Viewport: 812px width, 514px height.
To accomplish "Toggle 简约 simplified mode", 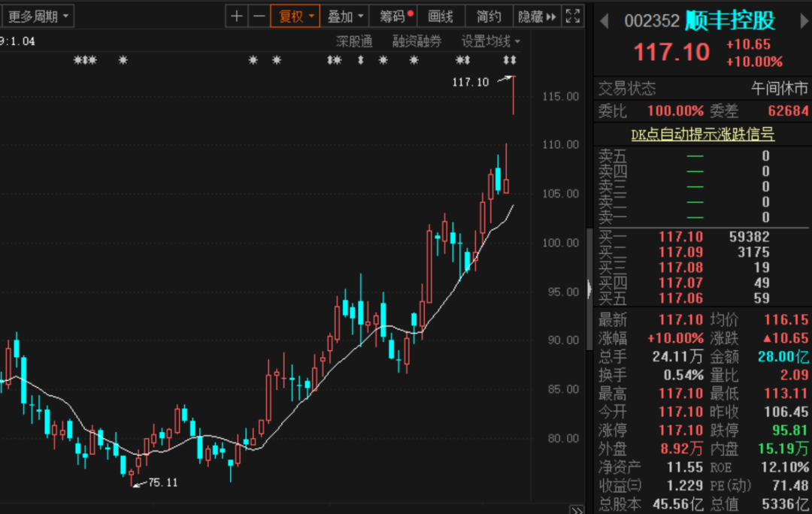I will 489,17.
